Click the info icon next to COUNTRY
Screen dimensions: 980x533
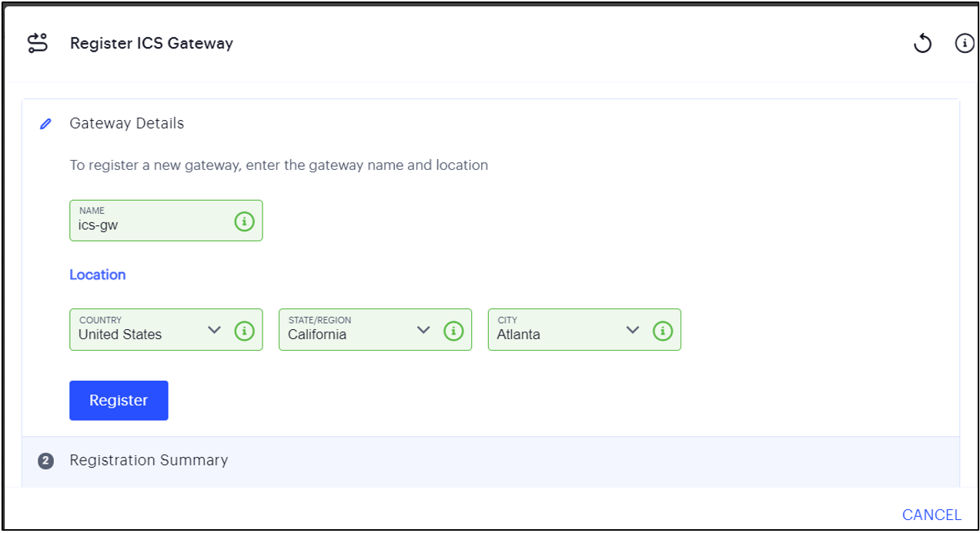click(x=244, y=330)
